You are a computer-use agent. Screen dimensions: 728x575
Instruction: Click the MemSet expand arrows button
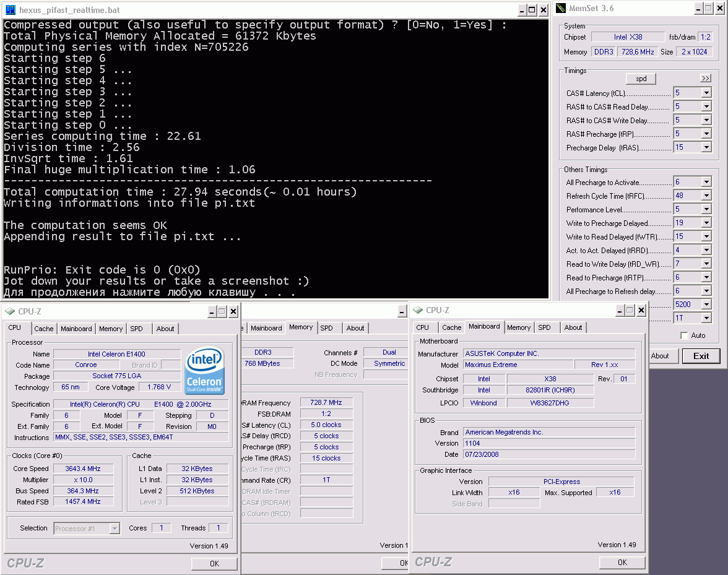click(x=706, y=79)
